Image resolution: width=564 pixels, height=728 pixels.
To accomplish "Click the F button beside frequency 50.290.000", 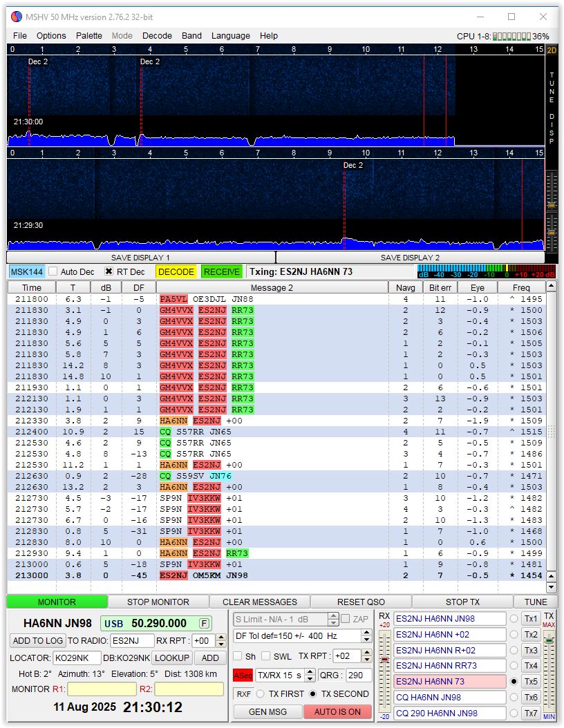I will 205,624.
